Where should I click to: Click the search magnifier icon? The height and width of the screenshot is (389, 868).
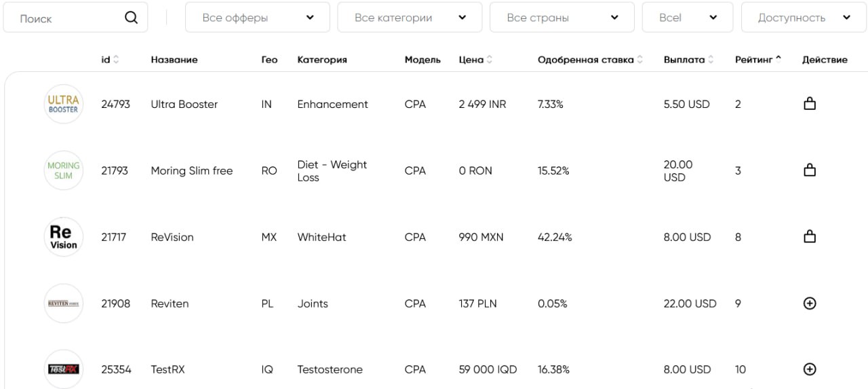click(132, 18)
